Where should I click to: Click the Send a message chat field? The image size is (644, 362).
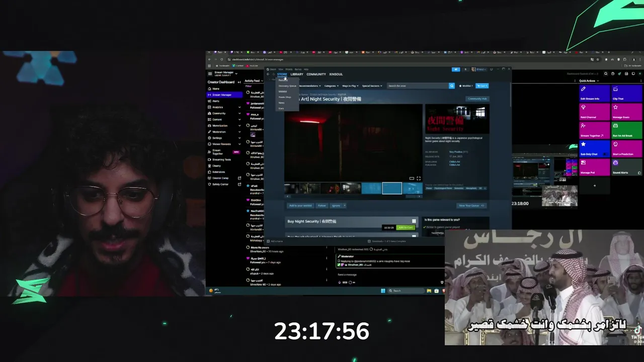390,275
